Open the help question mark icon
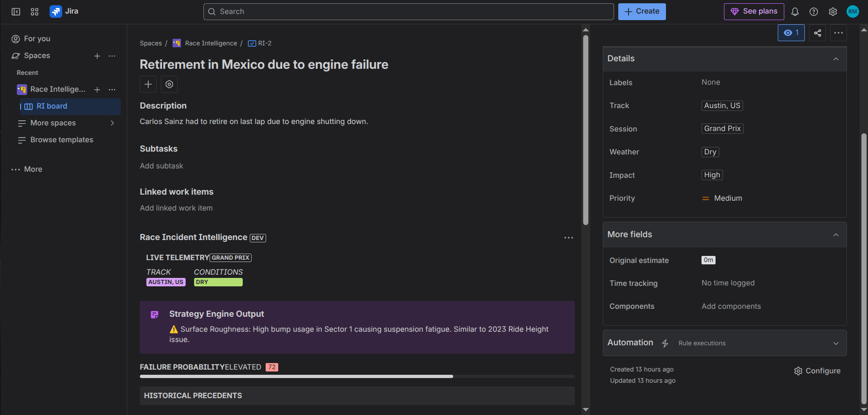Screen dimensions: 868x415 [x=814, y=12]
